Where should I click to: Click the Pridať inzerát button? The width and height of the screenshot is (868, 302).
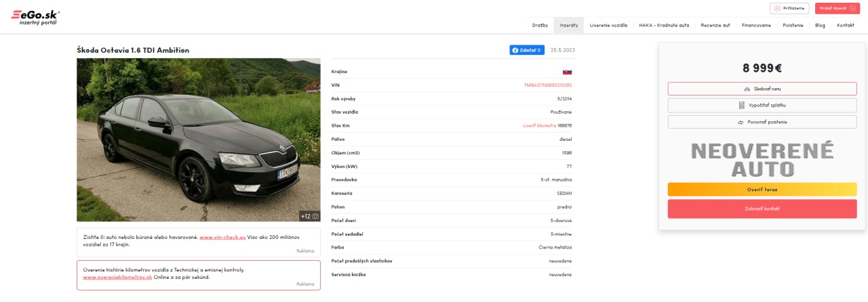pos(837,8)
